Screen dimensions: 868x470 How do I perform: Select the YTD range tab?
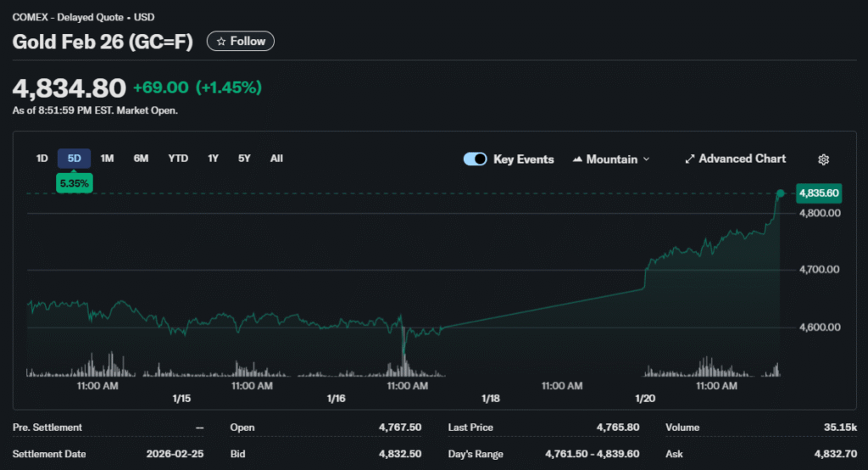178,159
